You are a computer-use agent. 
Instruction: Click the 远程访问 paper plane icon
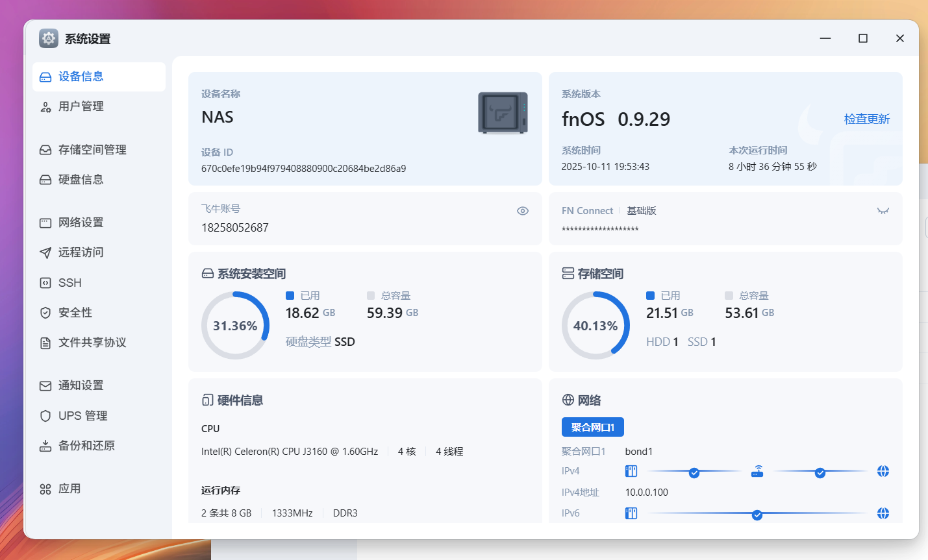tap(45, 252)
